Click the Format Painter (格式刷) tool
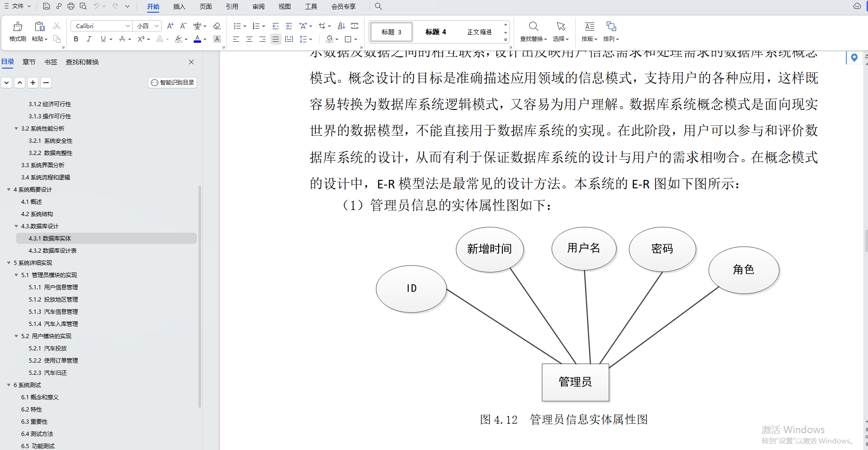 point(18,31)
